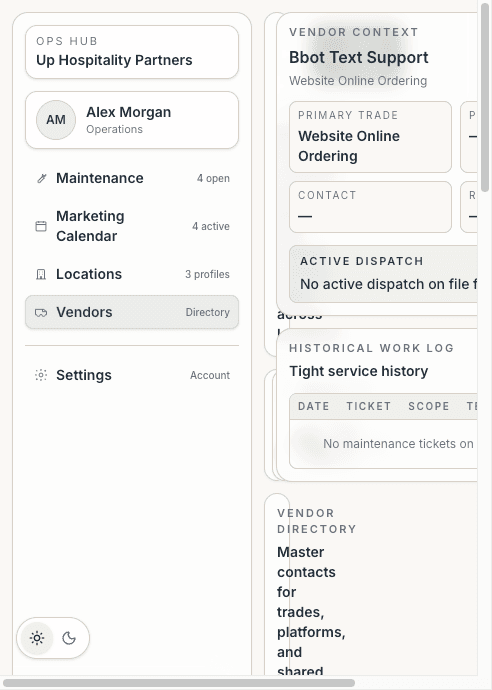Click Up Hospitality Partners header card
This screenshot has width=492, height=690.
(132, 52)
